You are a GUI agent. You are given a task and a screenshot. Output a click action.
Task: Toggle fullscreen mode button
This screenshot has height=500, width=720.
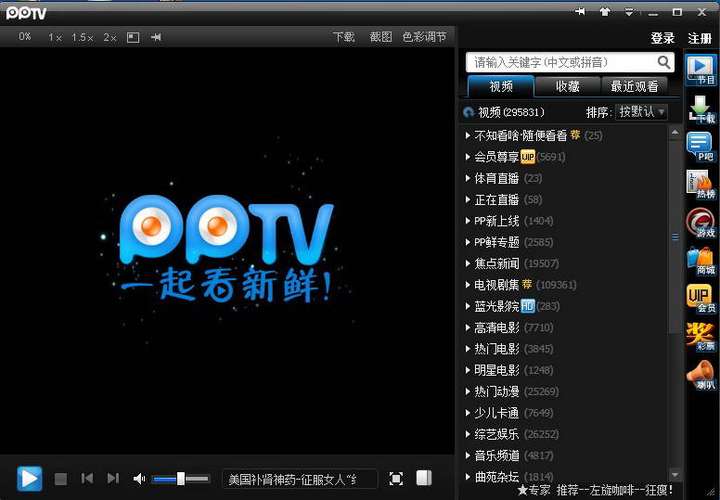click(x=396, y=479)
